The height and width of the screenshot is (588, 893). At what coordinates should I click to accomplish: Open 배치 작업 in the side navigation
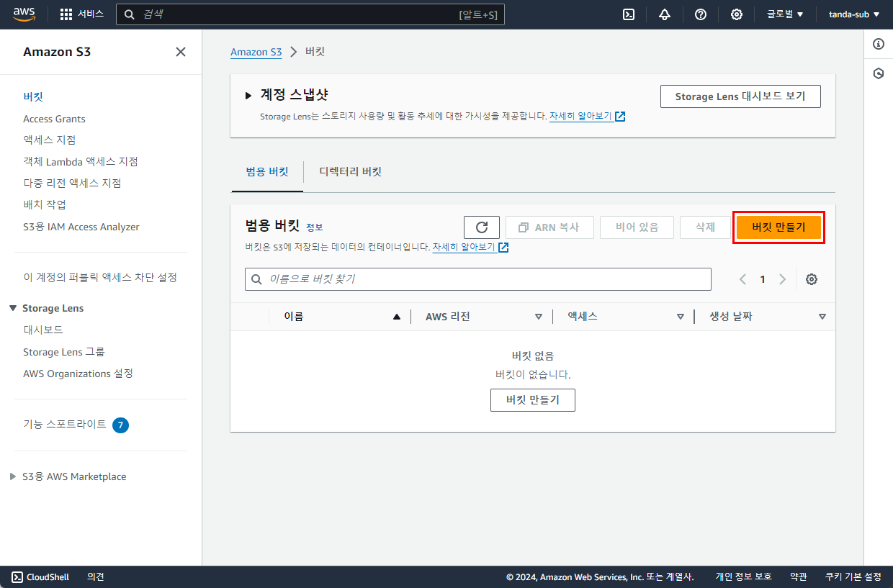click(45, 204)
